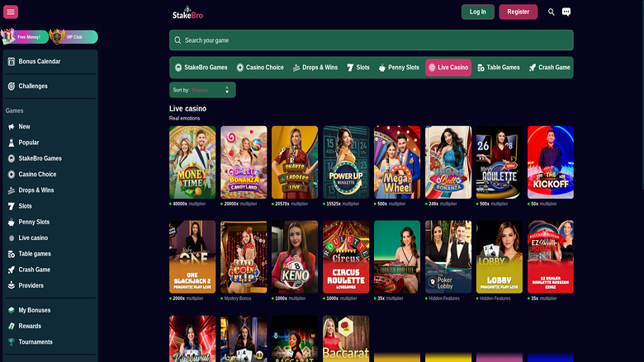644x362 pixels.
Task: Switch to StakeBro Games tab
Action: (x=201, y=68)
